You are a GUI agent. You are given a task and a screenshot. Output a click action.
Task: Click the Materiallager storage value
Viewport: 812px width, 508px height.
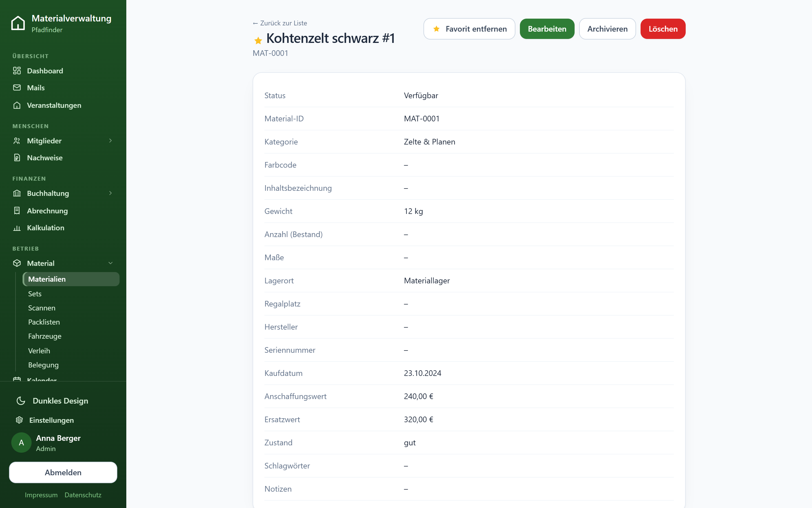[427, 281]
